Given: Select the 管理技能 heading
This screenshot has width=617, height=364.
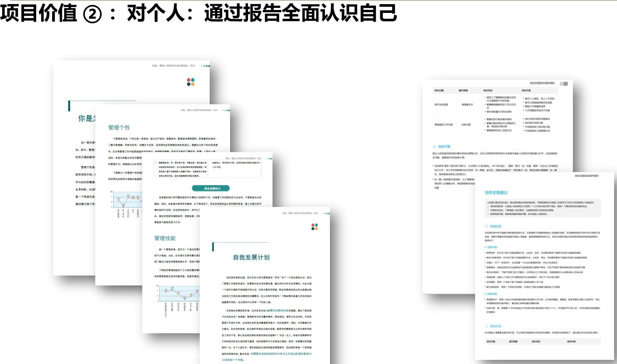Looking at the screenshot, I should (165, 238).
